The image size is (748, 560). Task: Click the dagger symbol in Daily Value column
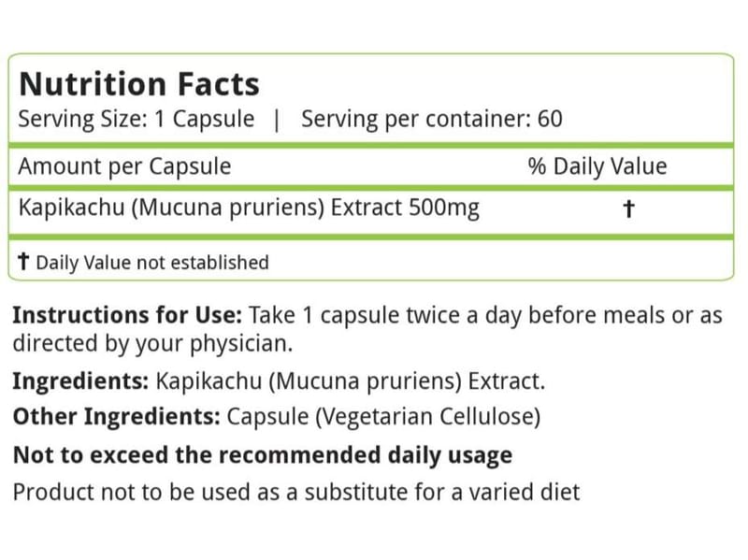click(x=628, y=208)
